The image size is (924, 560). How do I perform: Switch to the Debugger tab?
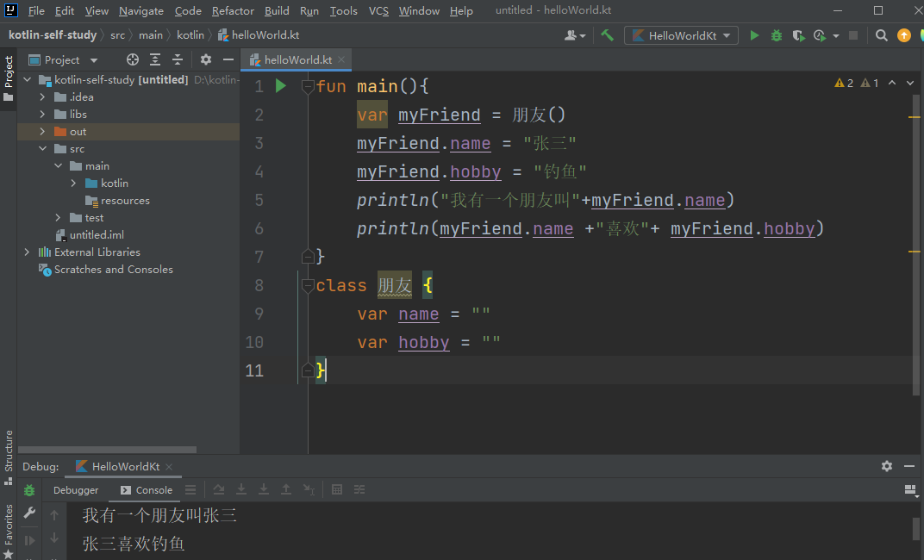pos(76,490)
